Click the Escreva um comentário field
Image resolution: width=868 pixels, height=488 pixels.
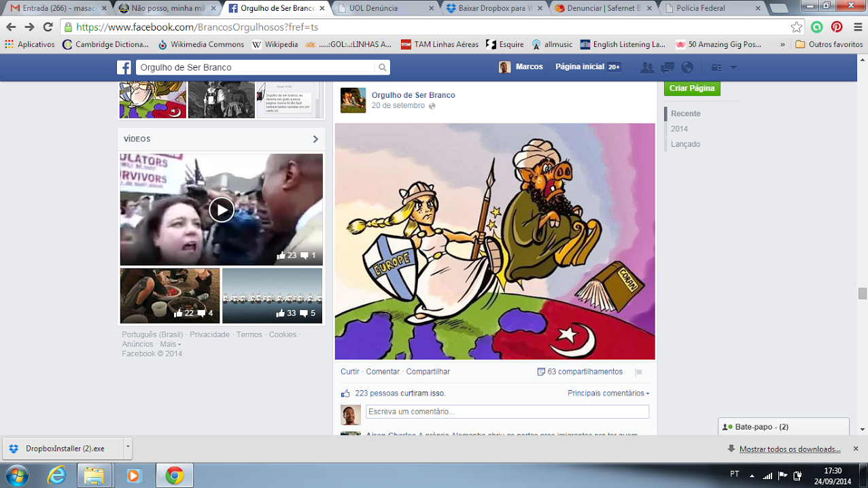pos(507,412)
